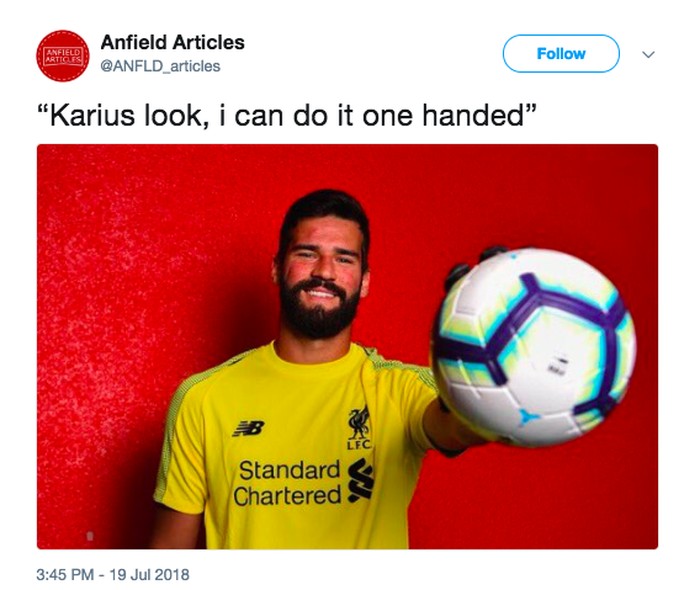Click the yellow jersey sleeve in photo
Image resolution: width=700 pixels, height=590 pixels.
click(183, 442)
